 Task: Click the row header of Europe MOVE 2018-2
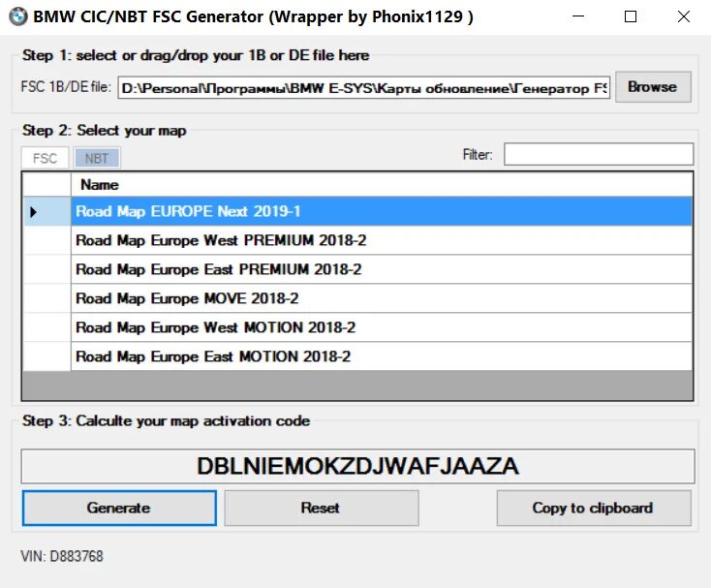pos(46,298)
